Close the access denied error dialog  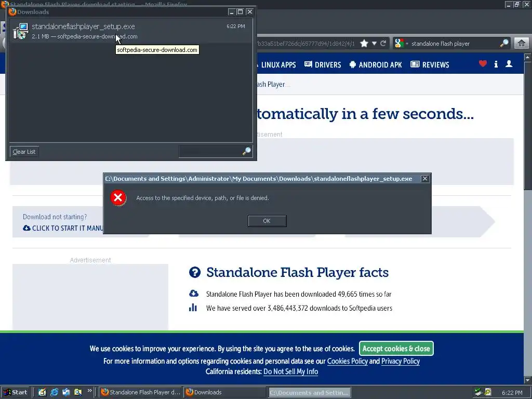coord(424,179)
